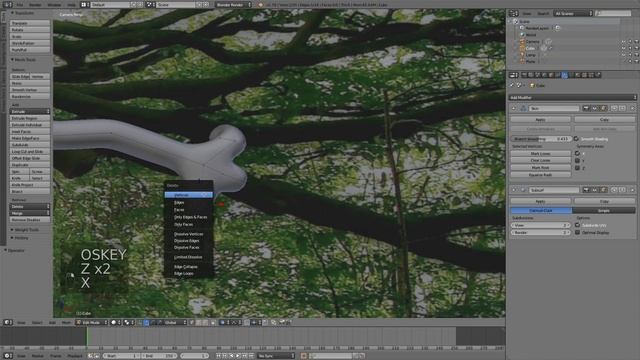The width and height of the screenshot is (640, 360).
Task: Select Simple subdivision type
Action: click(x=604, y=211)
